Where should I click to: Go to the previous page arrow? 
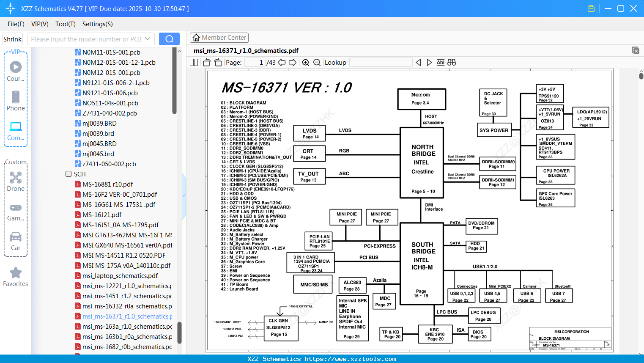coord(282,63)
